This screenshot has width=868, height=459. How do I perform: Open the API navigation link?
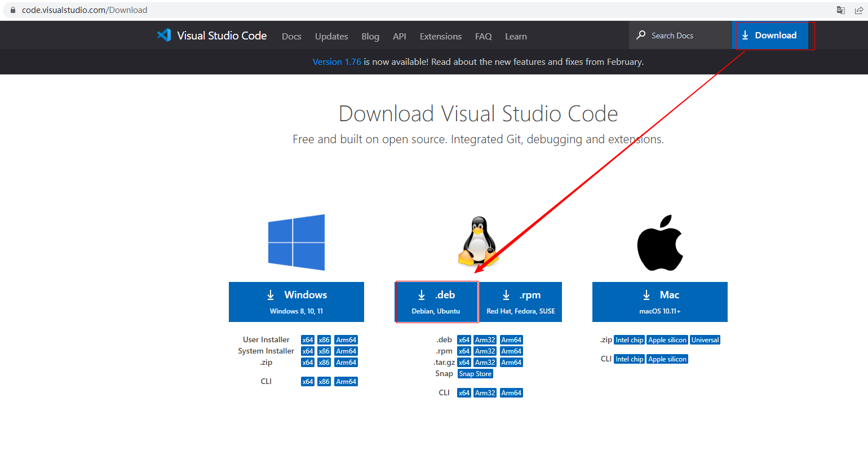(400, 36)
